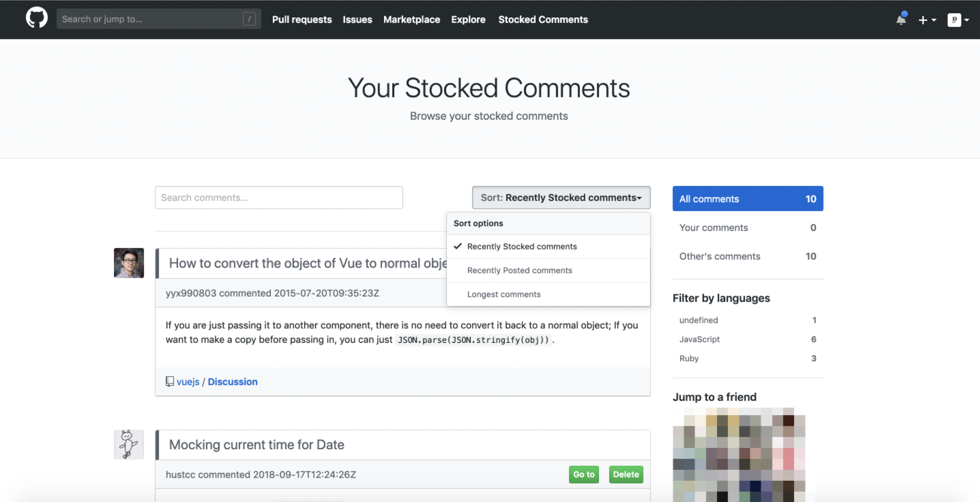Go to Pull requests nav item
Viewport: 980px width, 502px height.
pos(302,20)
